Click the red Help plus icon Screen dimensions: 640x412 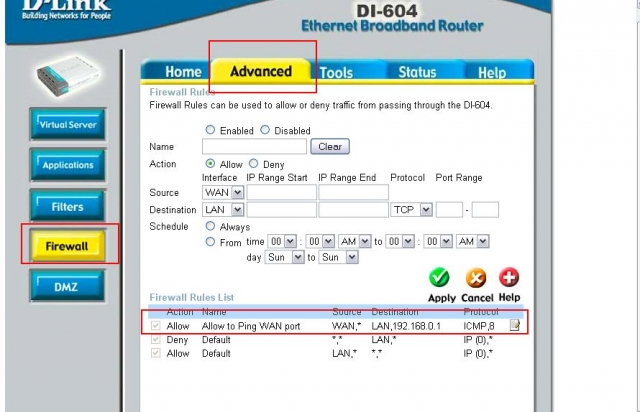point(509,278)
